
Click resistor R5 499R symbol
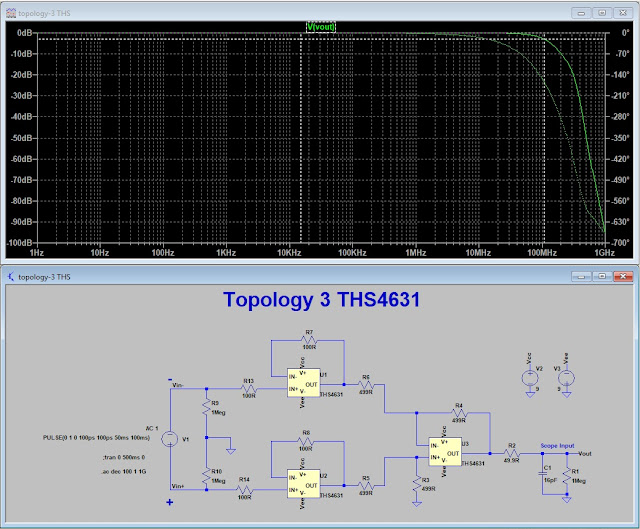tap(366, 486)
